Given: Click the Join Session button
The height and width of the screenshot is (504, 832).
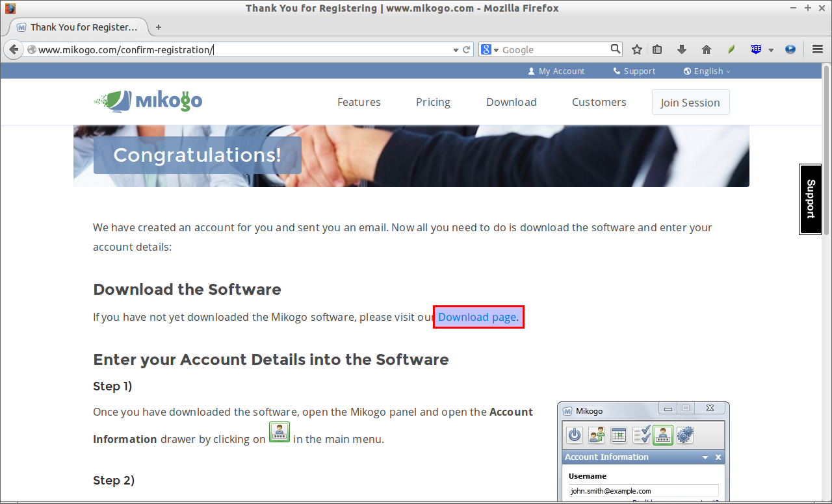Looking at the screenshot, I should point(690,102).
